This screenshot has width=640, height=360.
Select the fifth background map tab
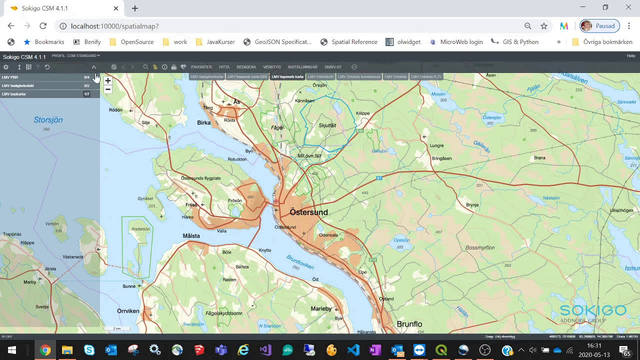click(x=359, y=77)
